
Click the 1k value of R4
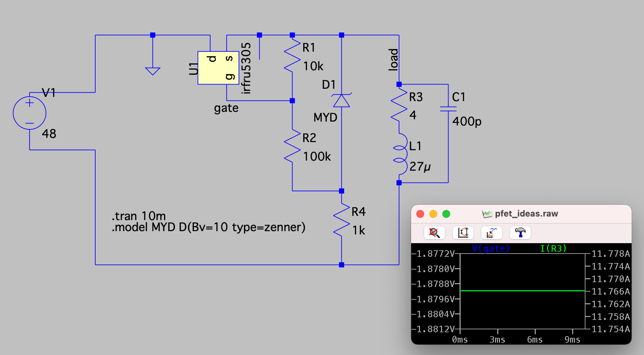pyautogui.click(x=359, y=230)
